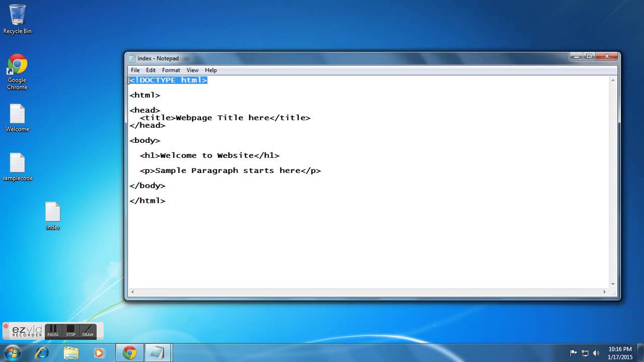The image size is (644, 362).
Task: Open File Explorer from taskbar
Action: 71,353
